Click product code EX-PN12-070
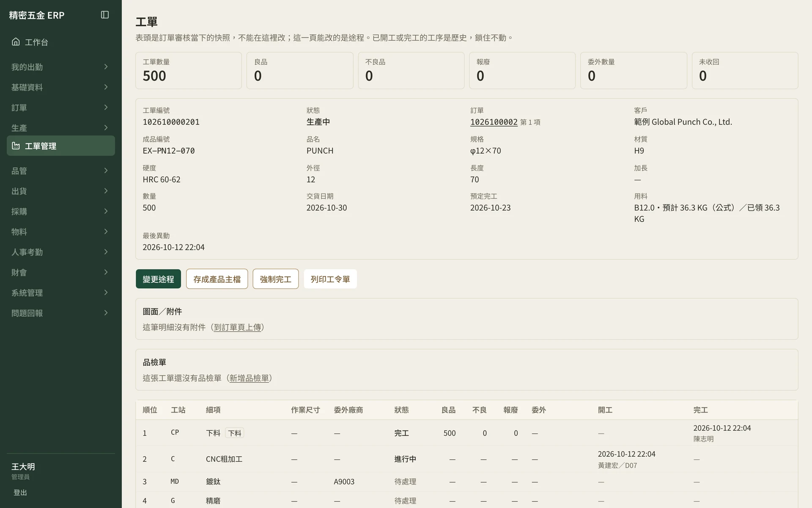 pyautogui.click(x=169, y=151)
